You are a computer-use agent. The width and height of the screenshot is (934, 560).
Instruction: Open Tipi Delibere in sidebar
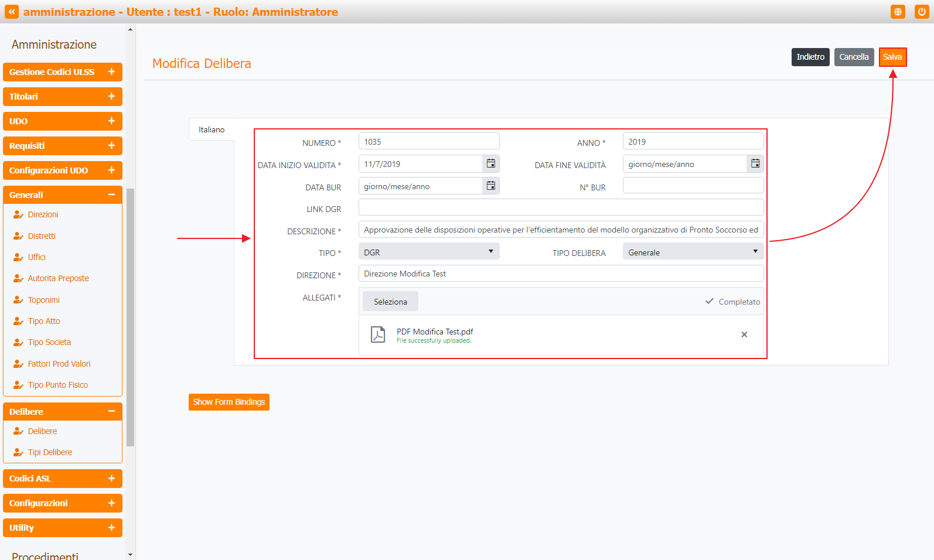click(x=50, y=452)
